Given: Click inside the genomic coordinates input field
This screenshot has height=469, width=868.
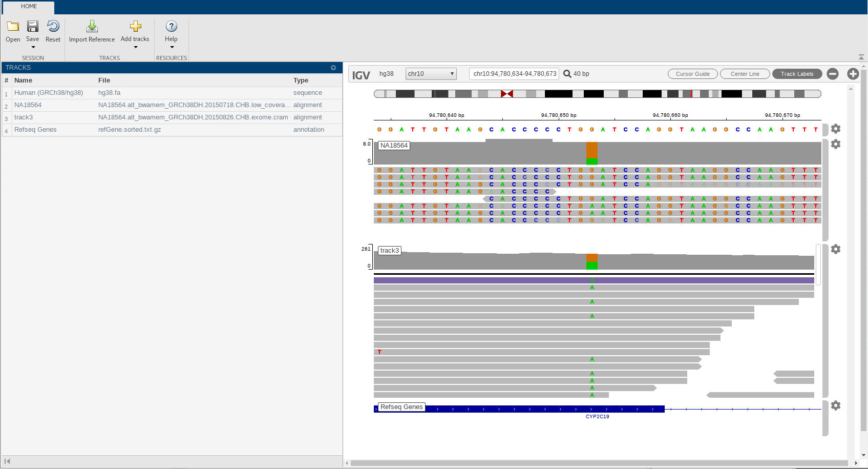Looking at the screenshot, I should [514, 73].
